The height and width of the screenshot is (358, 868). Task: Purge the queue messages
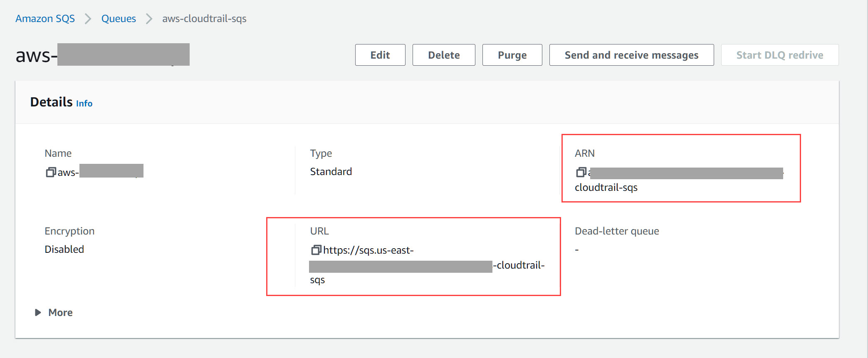coord(512,55)
